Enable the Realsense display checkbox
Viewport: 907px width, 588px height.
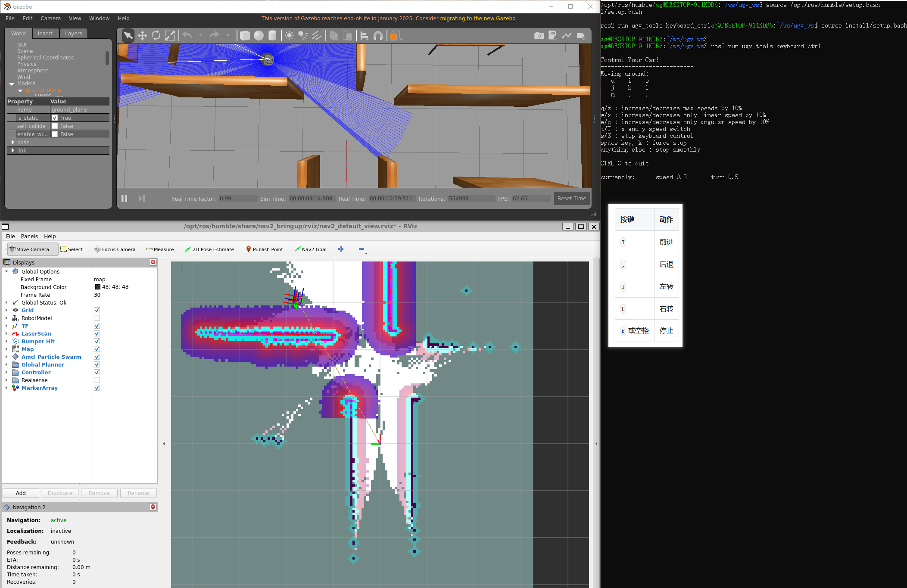[x=97, y=380]
